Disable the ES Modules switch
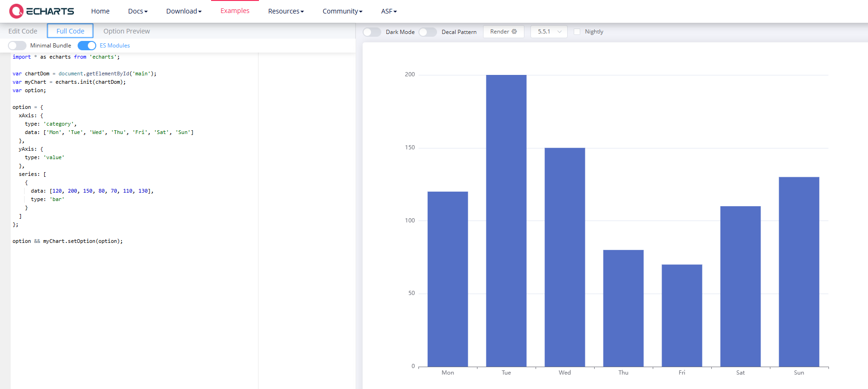Screen dimensions: 868x389 click(x=87, y=46)
